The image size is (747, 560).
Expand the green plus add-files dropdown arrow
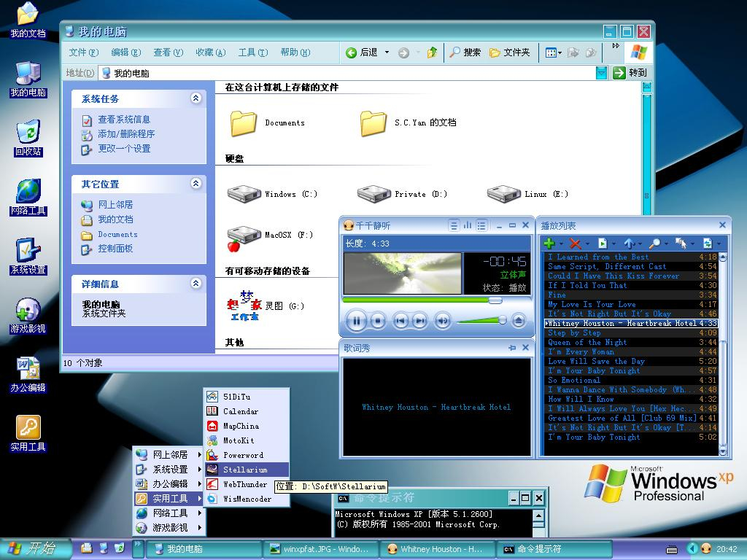[561, 244]
